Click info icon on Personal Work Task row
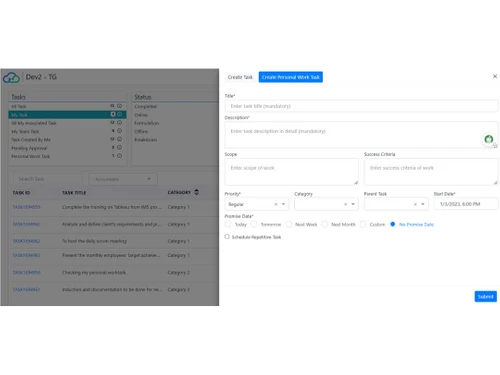The height and width of the screenshot is (375, 500). coord(119,156)
